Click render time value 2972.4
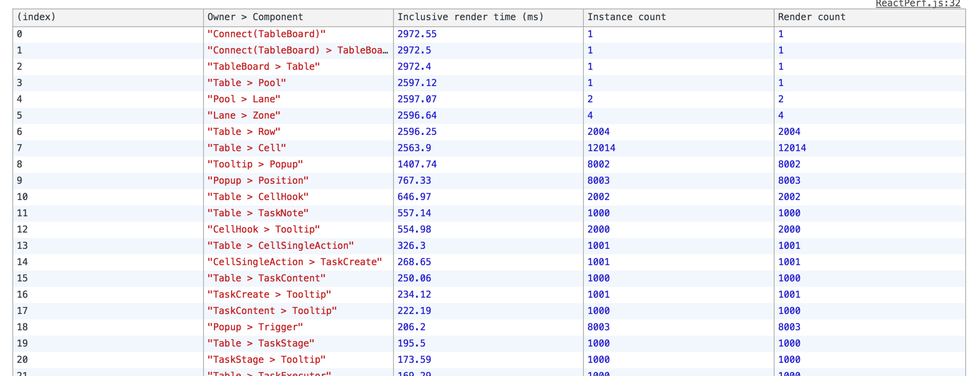Viewport: 980px width, 376px height. pyautogui.click(x=414, y=67)
